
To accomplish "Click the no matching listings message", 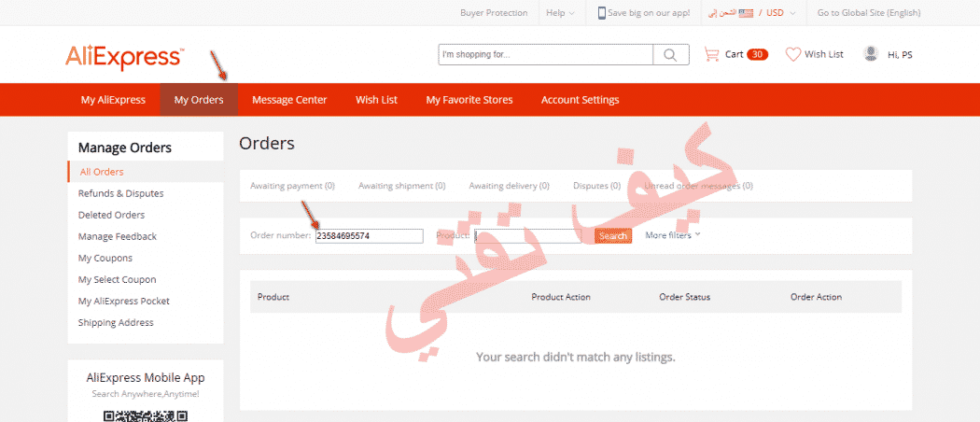I will pos(576,358).
